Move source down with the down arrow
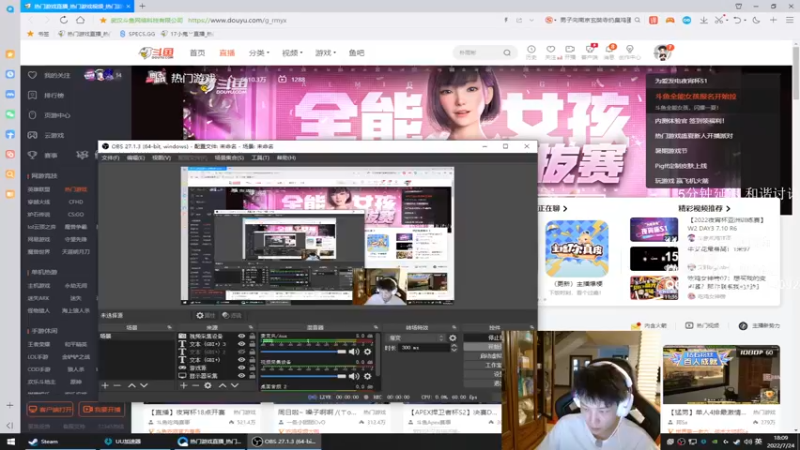Viewport: 800px width, 450px height. point(235,386)
